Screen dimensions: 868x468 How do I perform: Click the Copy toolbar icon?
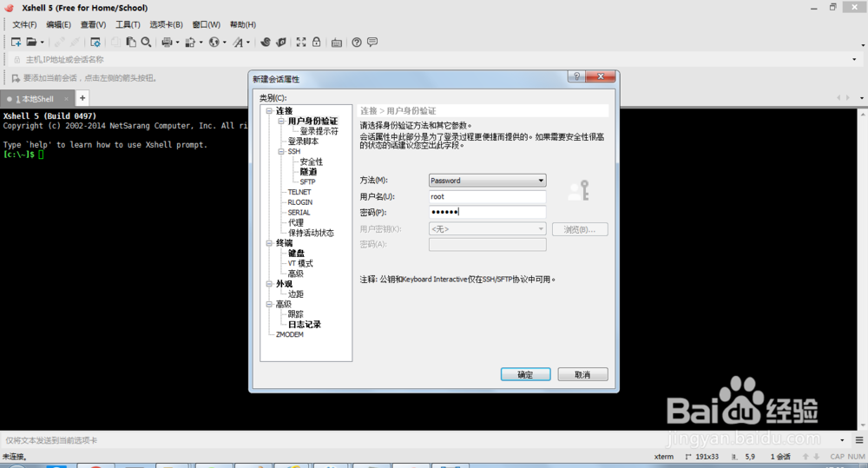pyautogui.click(x=115, y=42)
